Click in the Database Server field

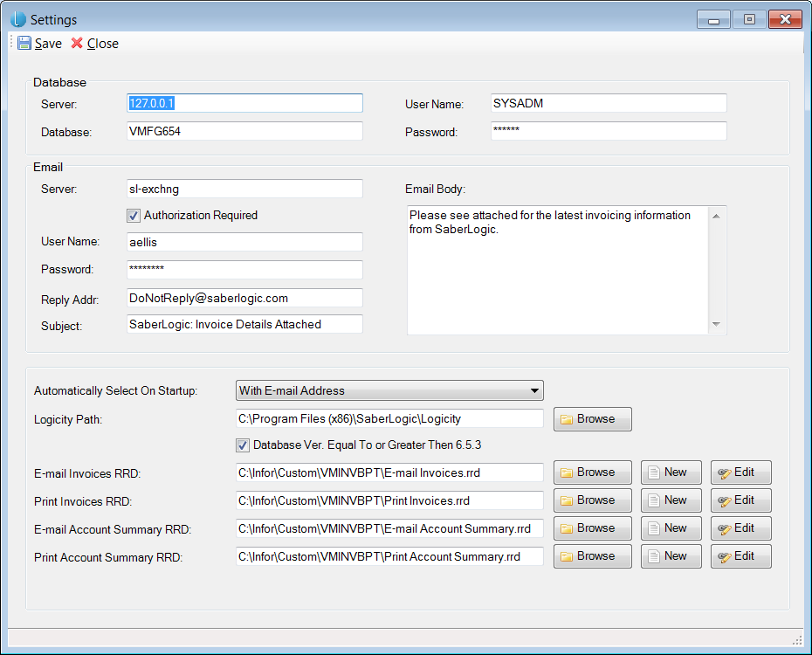tap(244, 103)
